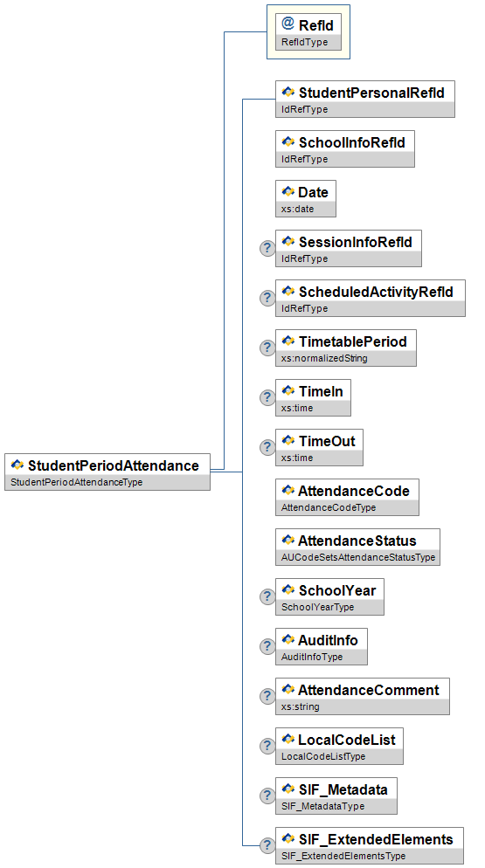485x868 pixels.
Task: Click the question mark icon beside SessionInfoRefId
Action: pyautogui.click(x=267, y=248)
